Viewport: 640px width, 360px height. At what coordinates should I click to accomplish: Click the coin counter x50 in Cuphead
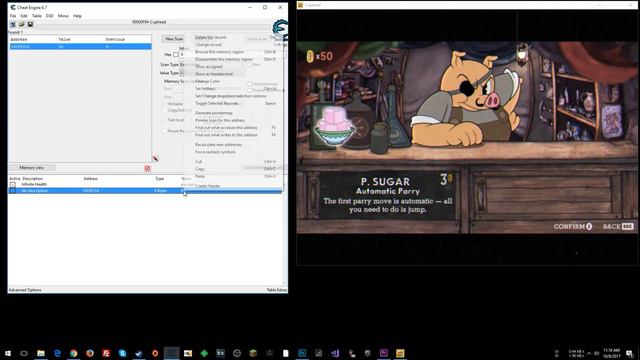point(320,56)
